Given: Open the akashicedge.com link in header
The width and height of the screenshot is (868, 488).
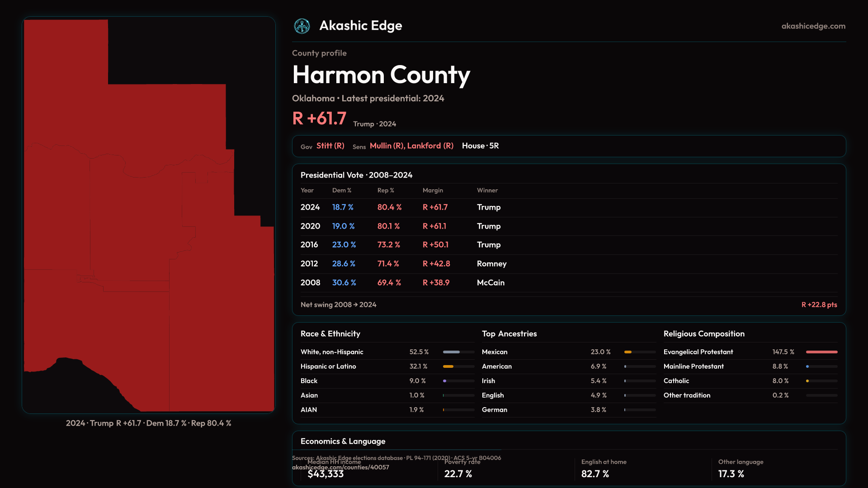Looking at the screenshot, I should 813,26.
